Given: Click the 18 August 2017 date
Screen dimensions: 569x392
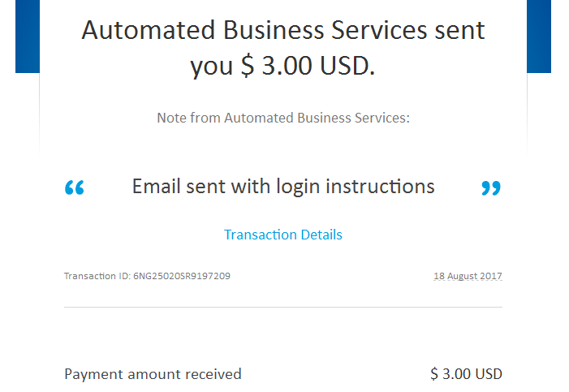Looking at the screenshot, I should [468, 276].
